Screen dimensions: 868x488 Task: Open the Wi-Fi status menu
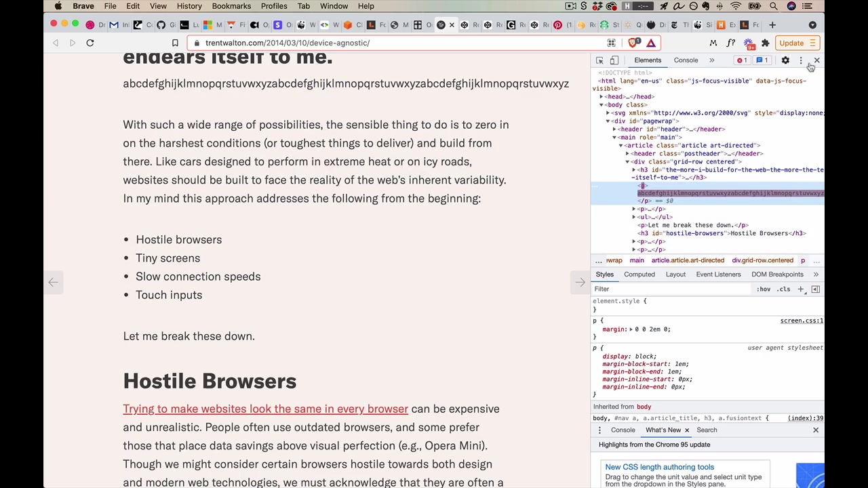click(737, 6)
